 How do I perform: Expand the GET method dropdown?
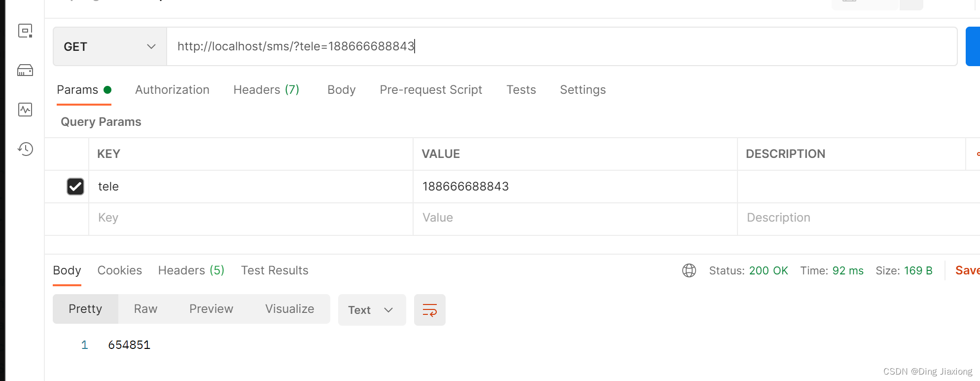[110, 46]
